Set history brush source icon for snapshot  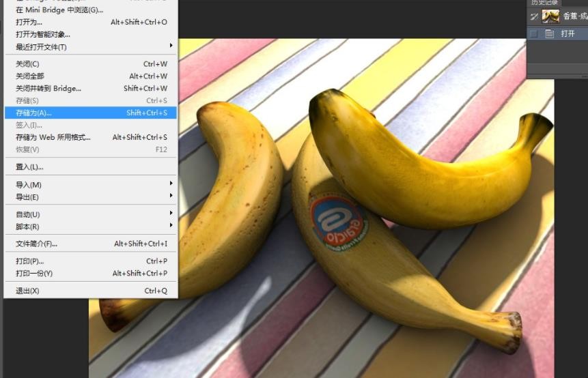pos(534,16)
